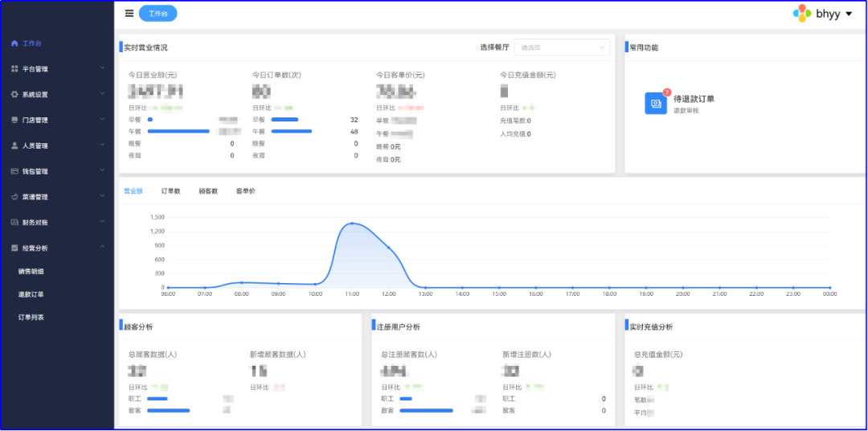Click the 早餐 order count 32
This screenshot has width=868, height=431.
pyautogui.click(x=354, y=120)
